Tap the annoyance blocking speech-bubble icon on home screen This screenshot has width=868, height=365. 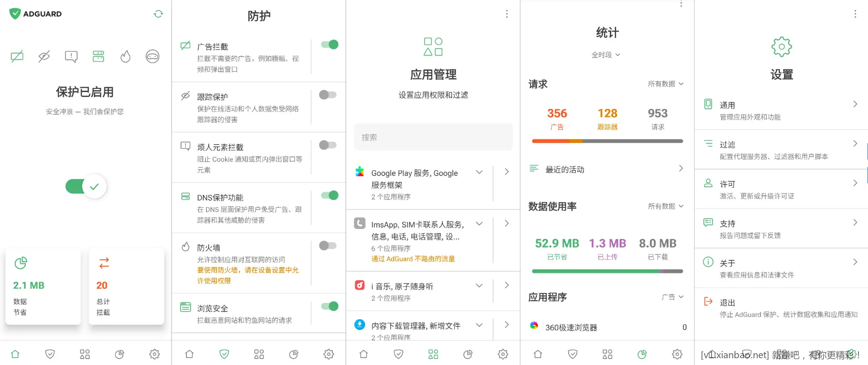71,57
